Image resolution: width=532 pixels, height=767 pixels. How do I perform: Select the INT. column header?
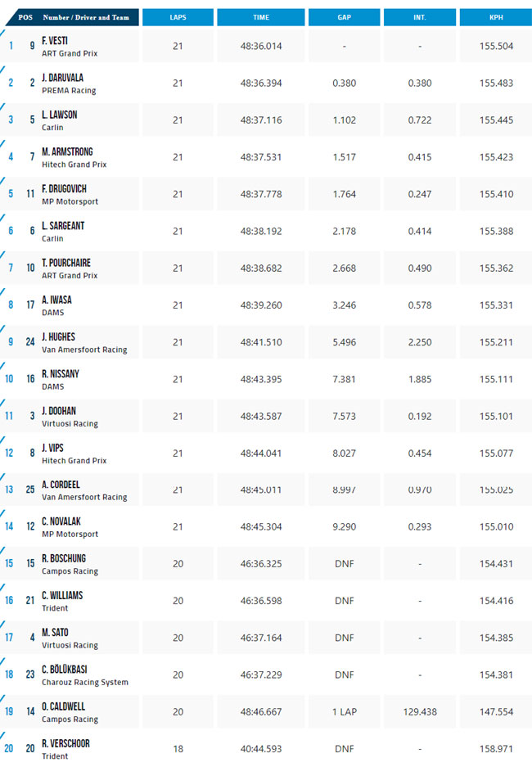coord(420,17)
